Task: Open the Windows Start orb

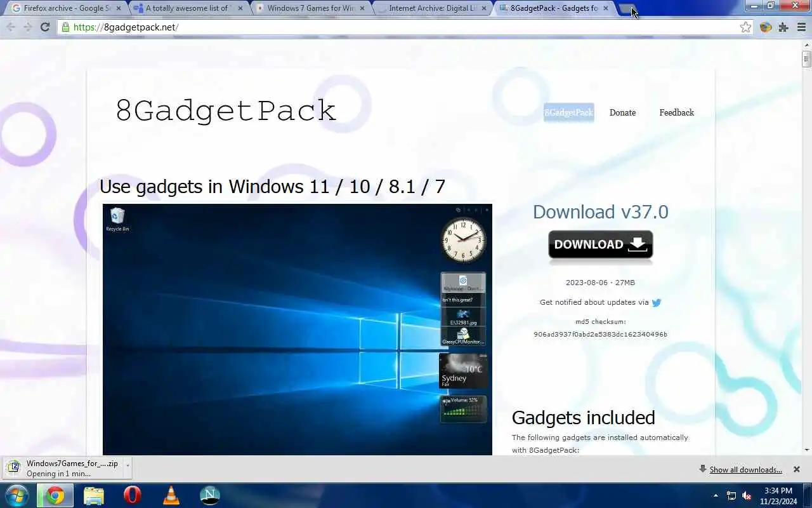Action: (17, 495)
